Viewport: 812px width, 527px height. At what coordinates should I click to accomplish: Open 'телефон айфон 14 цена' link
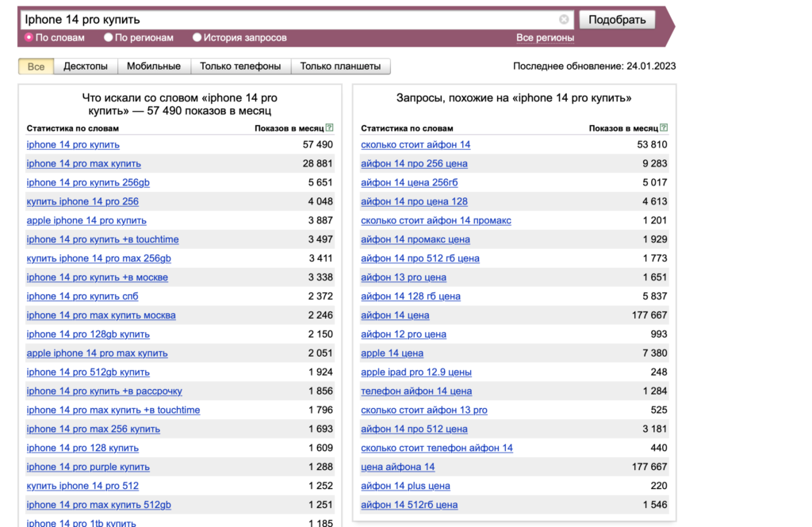[416, 391]
